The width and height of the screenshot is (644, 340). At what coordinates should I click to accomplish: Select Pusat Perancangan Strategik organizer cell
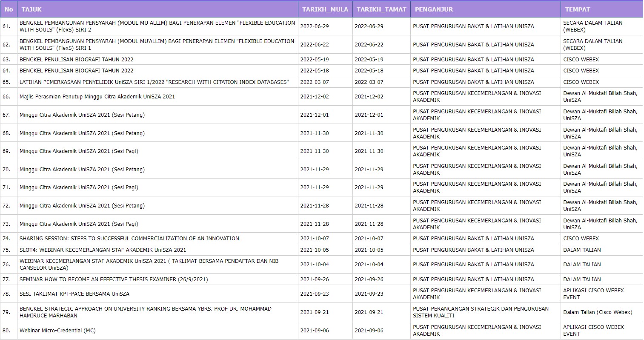pos(481,312)
